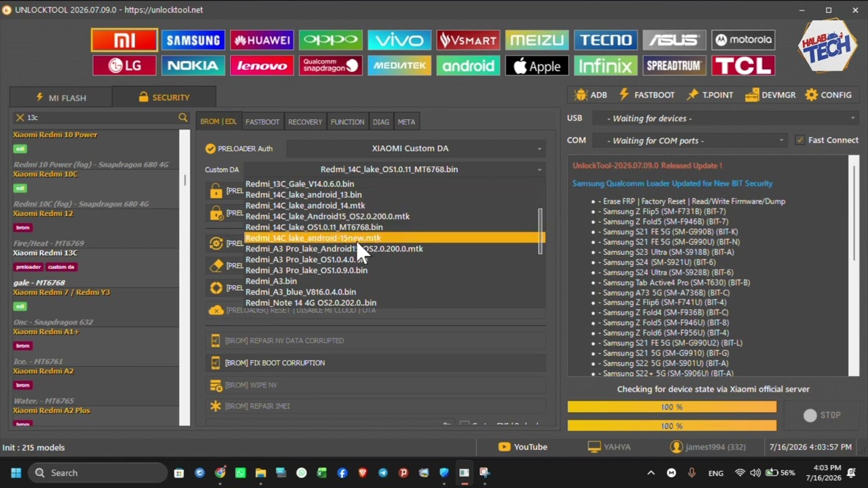868x488 pixels.
Task: Click the STOP button
Action: click(822, 415)
